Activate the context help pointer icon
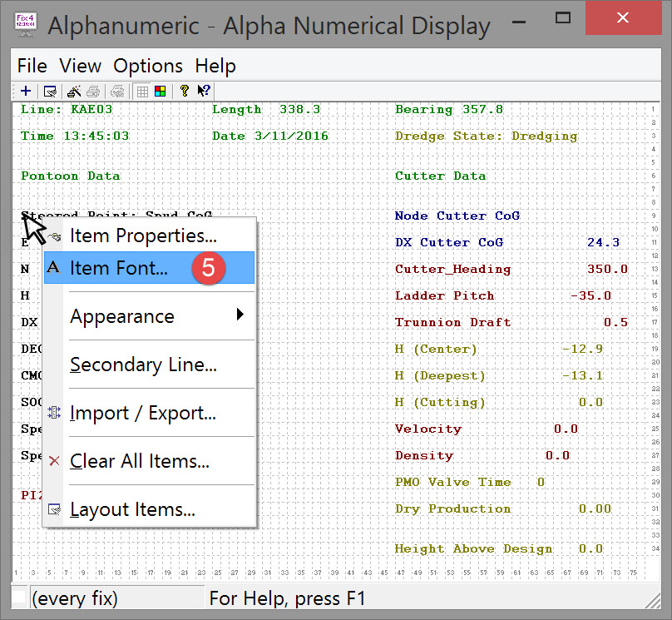The height and width of the screenshot is (620, 672). pos(204,92)
